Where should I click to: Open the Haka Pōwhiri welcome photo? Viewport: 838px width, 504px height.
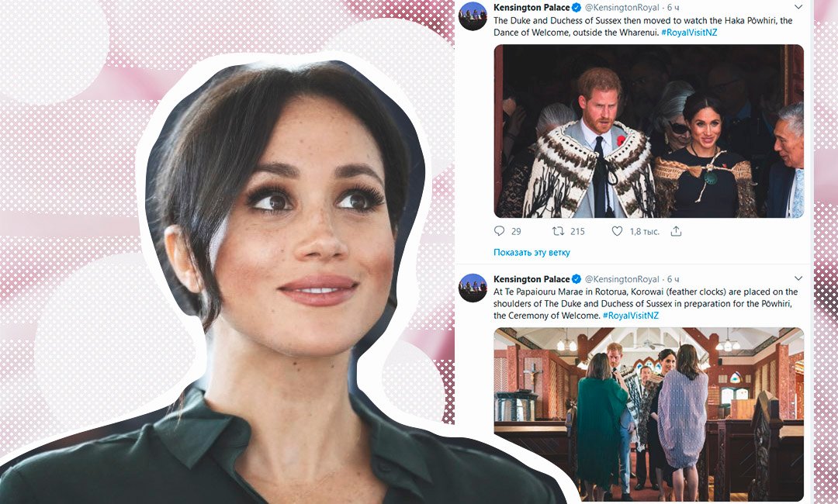coord(648,131)
